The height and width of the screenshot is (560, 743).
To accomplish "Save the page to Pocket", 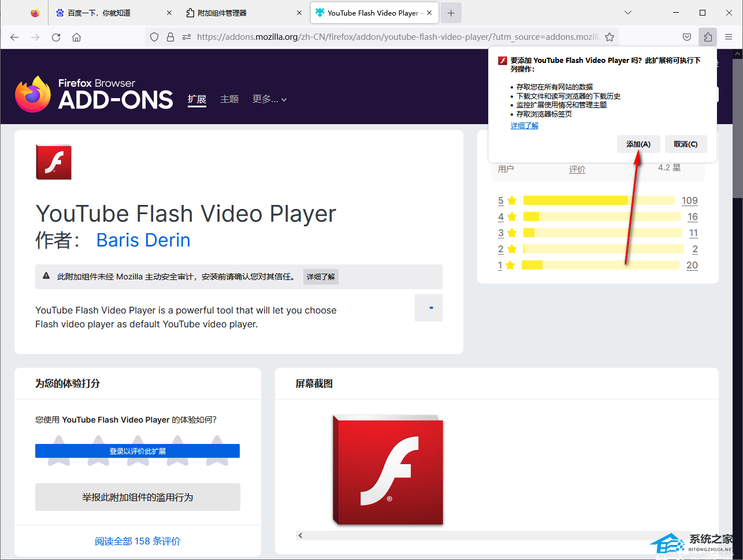I will [687, 36].
